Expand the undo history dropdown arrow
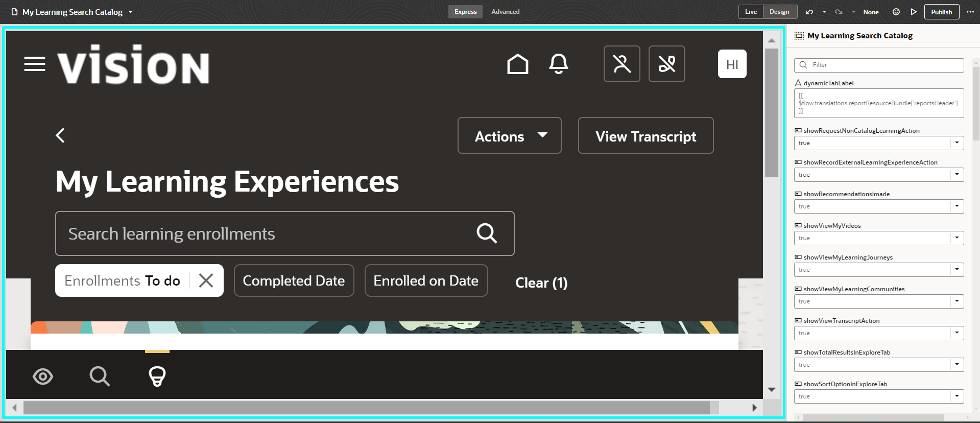Screen dimensions: 980x423 [824, 12]
